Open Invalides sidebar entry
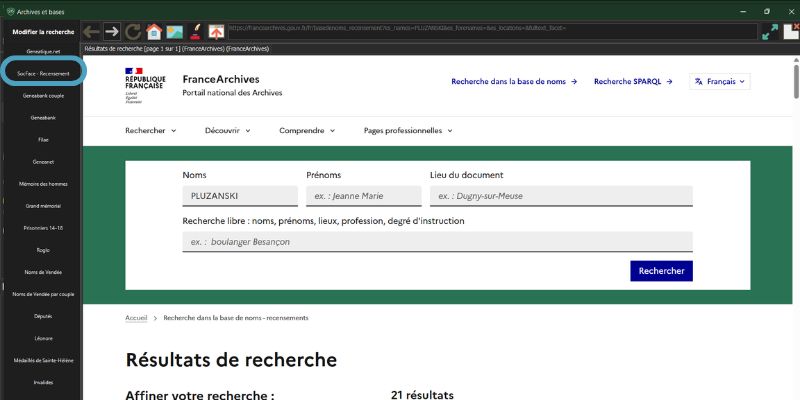The height and width of the screenshot is (400, 800). (x=43, y=382)
